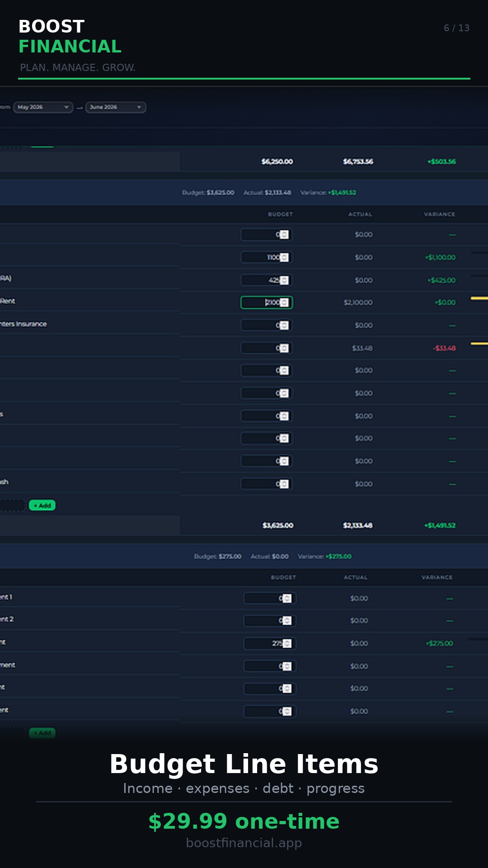Click the ACTUAL column header above the 'ent 1' row
Image resolution: width=488 pixels, height=868 pixels.
coord(356,577)
